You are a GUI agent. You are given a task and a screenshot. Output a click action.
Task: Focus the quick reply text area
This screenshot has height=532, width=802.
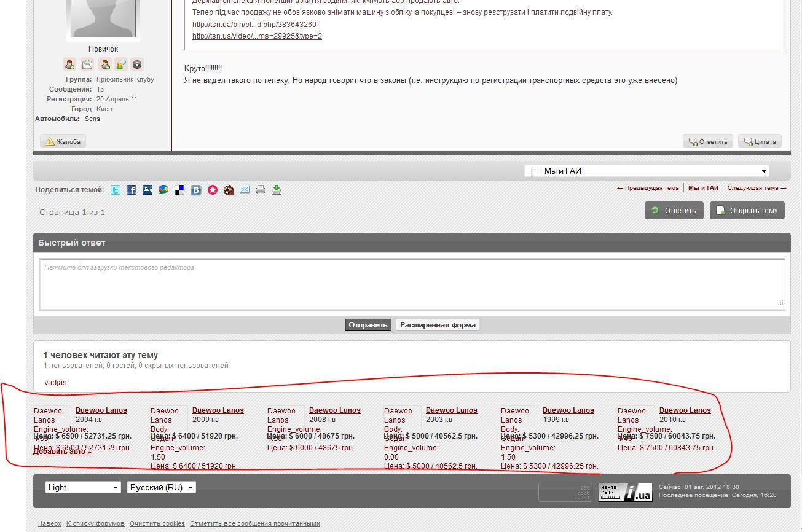tap(412, 284)
